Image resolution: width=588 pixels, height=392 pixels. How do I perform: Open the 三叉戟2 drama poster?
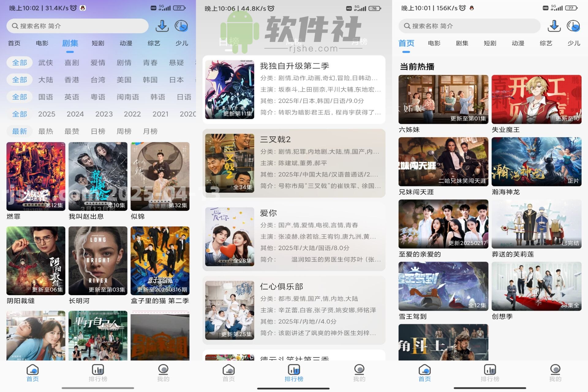point(229,163)
